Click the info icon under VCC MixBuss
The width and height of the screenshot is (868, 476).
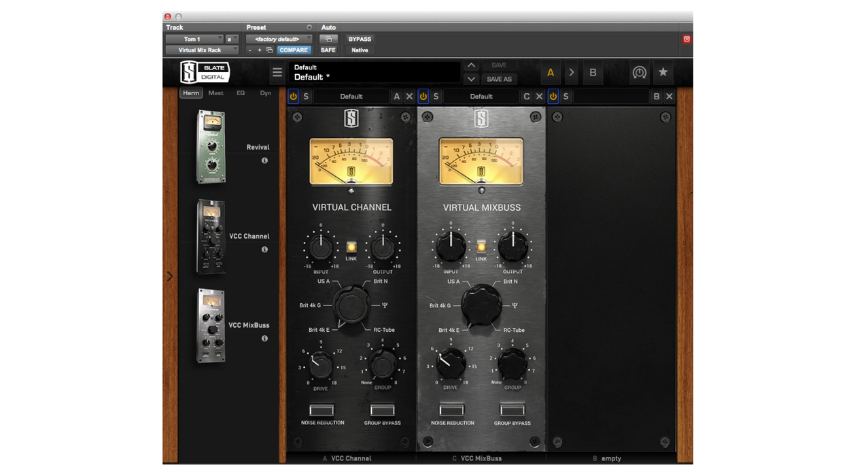tap(264, 339)
